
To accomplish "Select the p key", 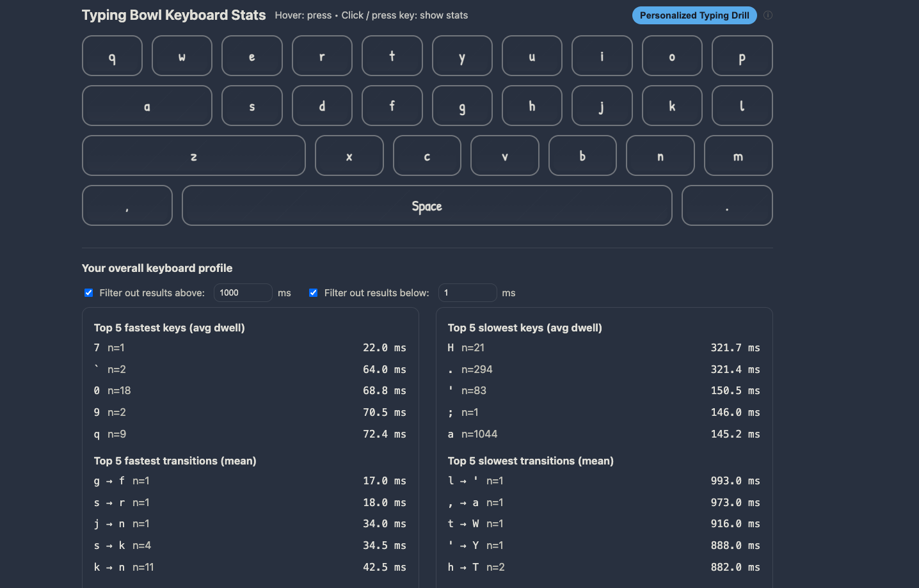I will (742, 56).
